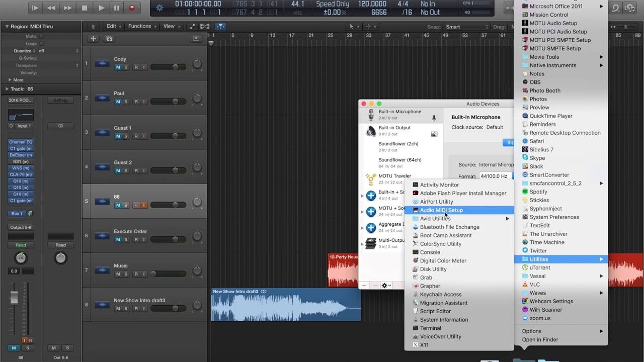Open the Waves folder submenu
Viewport: 644px width, 362px height.
pyautogui.click(x=561, y=293)
